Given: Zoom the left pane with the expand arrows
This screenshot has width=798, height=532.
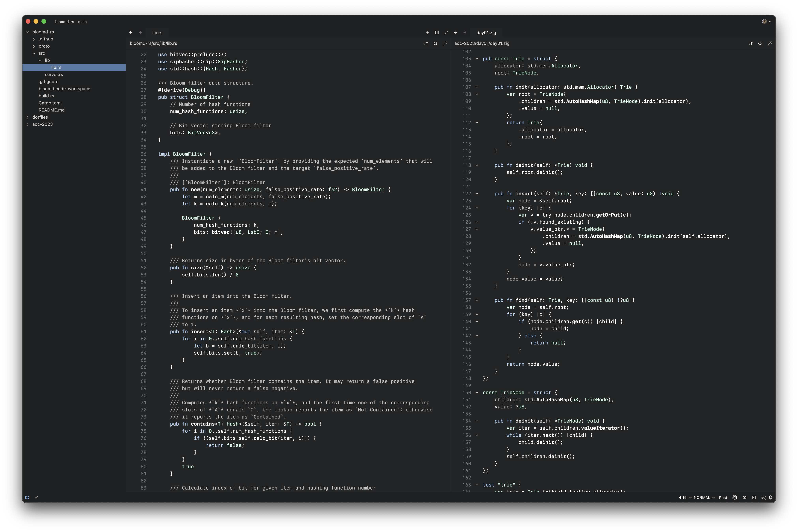Looking at the screenshot, I should [447, 33].
